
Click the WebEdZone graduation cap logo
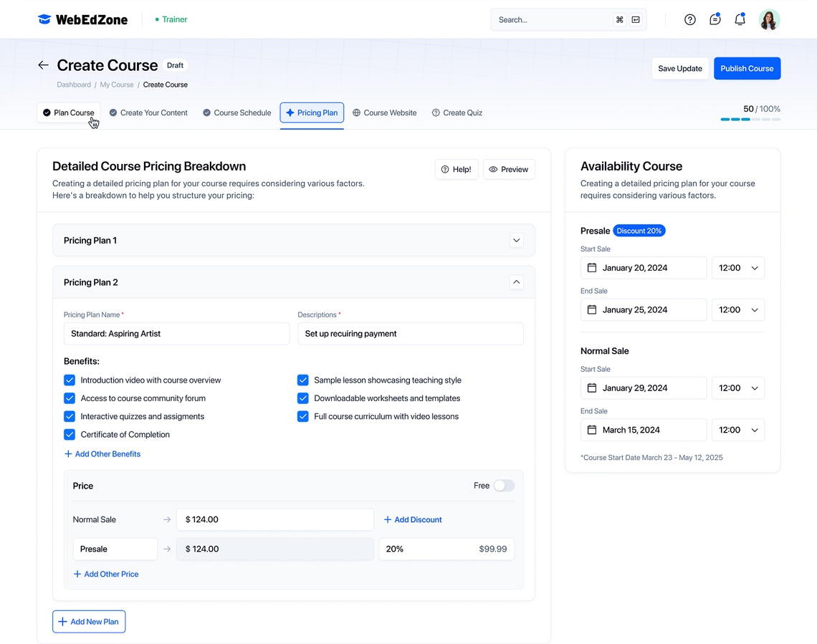[x=44, y=19]
